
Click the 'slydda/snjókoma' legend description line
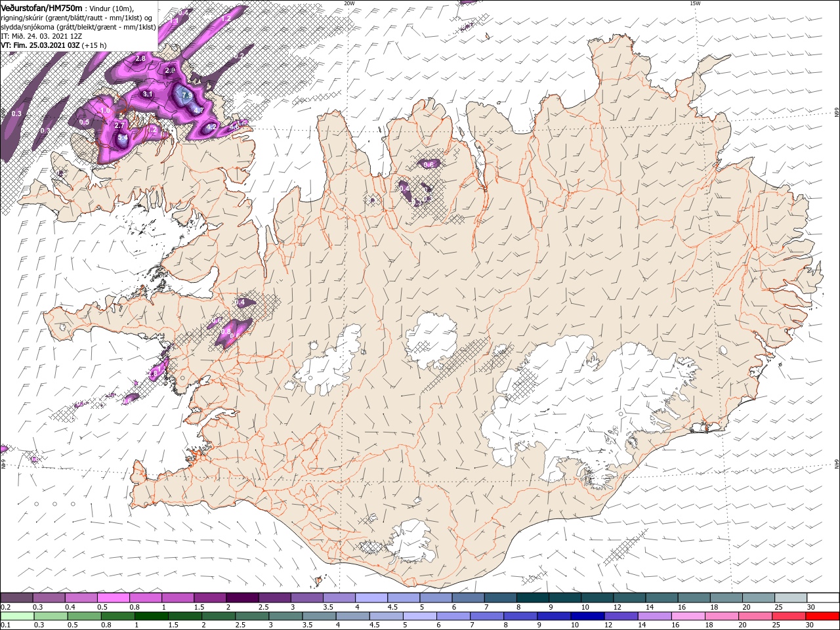click(78, 27)
